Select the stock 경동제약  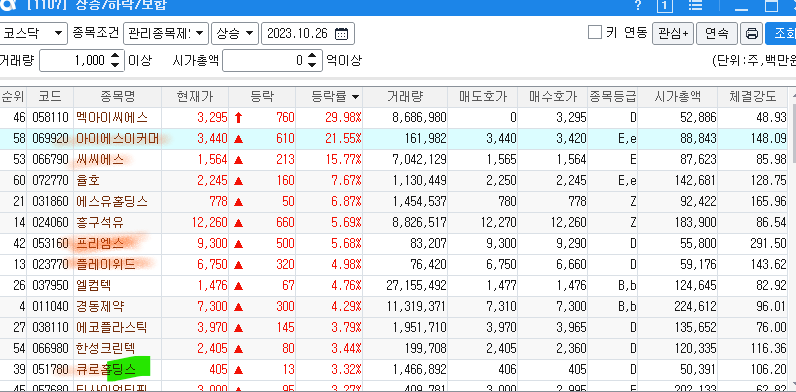tap(100, 306)
